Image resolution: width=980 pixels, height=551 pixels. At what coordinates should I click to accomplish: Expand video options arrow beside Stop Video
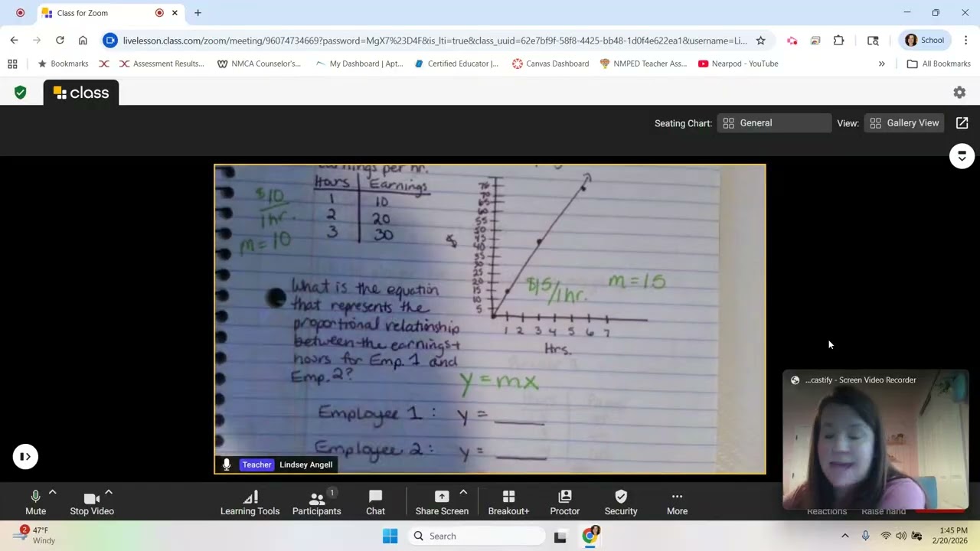point(109,493)
